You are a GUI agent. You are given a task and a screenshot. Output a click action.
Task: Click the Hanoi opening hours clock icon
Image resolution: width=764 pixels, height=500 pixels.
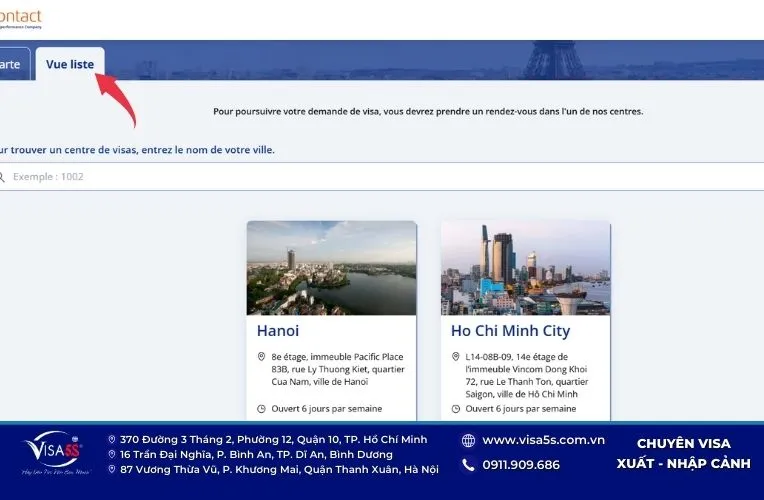(x=261, y=408)
